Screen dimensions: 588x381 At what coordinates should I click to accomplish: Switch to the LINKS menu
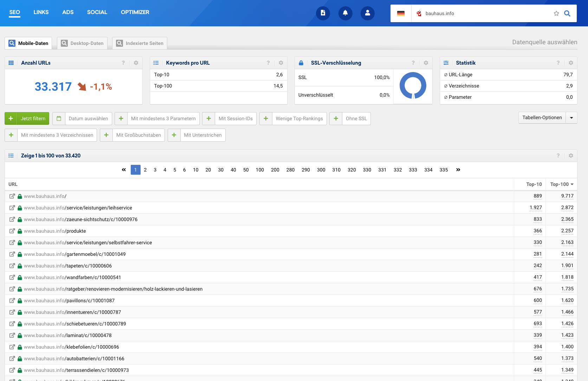pyautogui.click(x=41, y=12)
